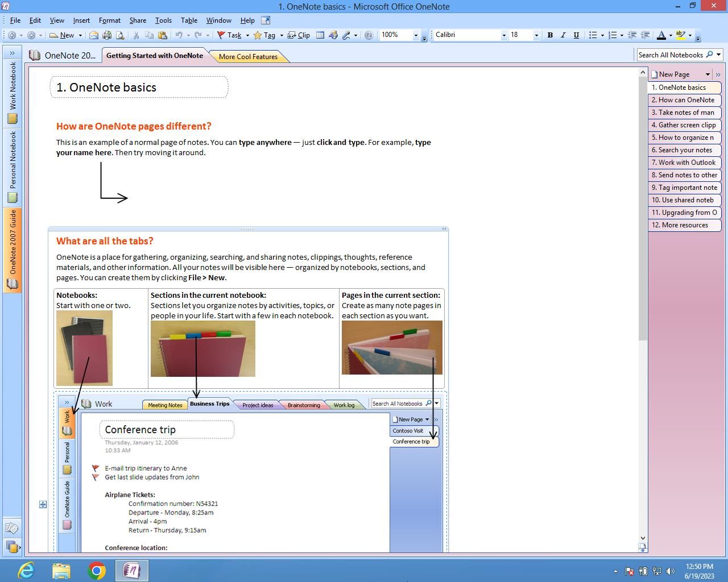Toggle Italic formatting
Image resolution: width=728 pixels, height=582 pixels.
(x=563, y=35)
